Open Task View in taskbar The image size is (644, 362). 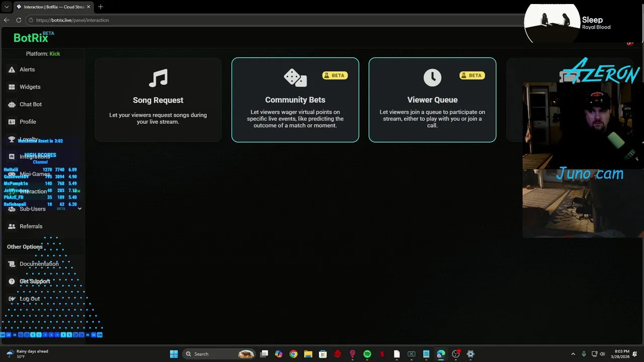pyautogui.click(x=264, y=354)
